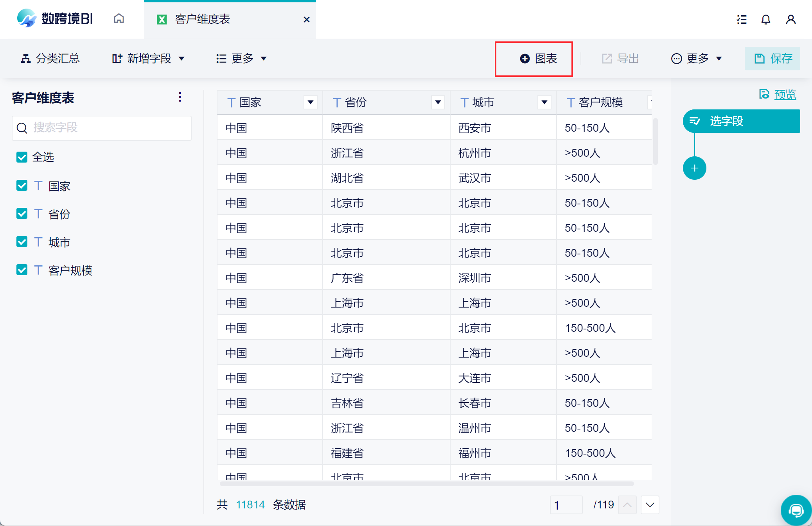812x526 pixels.
Task: Click the 保存 save button
Action: pyautogui.click(x=772, y=59)
